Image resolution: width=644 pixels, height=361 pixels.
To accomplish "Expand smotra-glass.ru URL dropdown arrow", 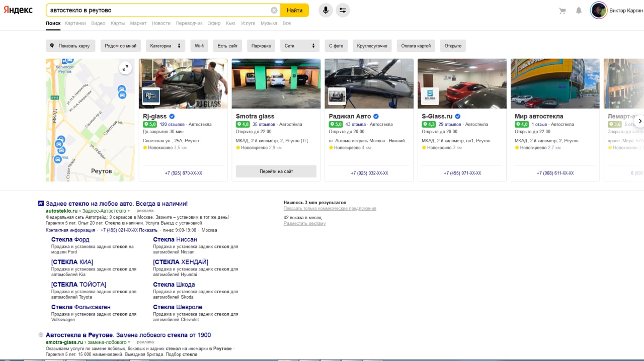I will 129,342.
